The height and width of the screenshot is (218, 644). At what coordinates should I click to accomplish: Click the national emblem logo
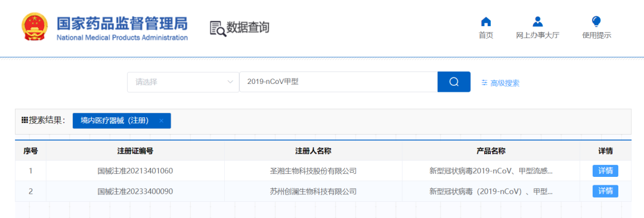click(x=35, y=27)
